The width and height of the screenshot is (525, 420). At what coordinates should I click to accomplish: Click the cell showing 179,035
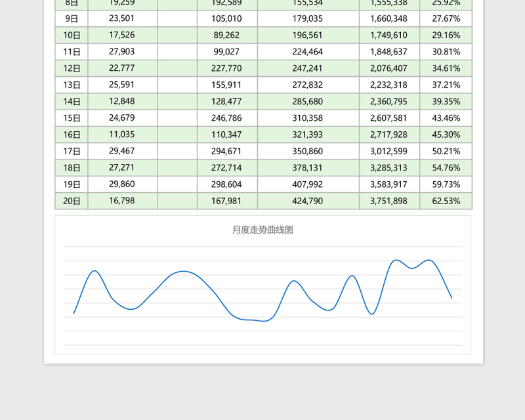pyautogui.click(x=308, y=18)
